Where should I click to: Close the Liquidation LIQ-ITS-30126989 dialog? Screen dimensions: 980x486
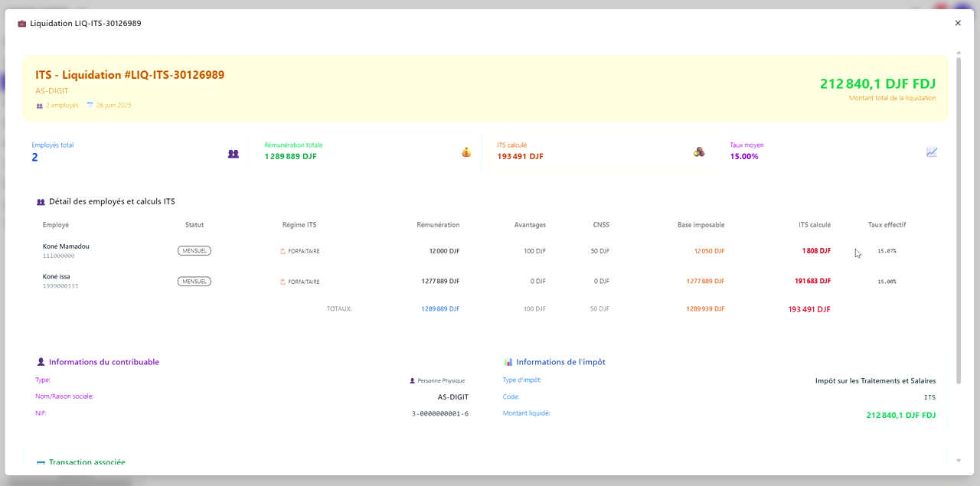(x=958, y=24)
